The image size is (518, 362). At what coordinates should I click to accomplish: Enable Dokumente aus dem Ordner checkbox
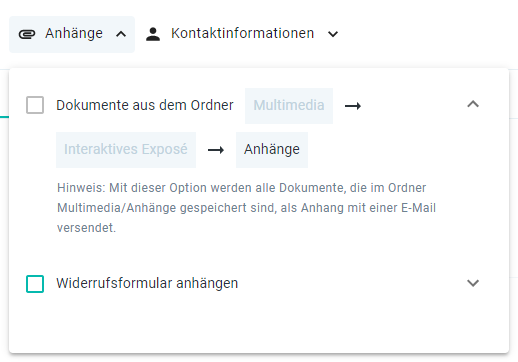35,105
